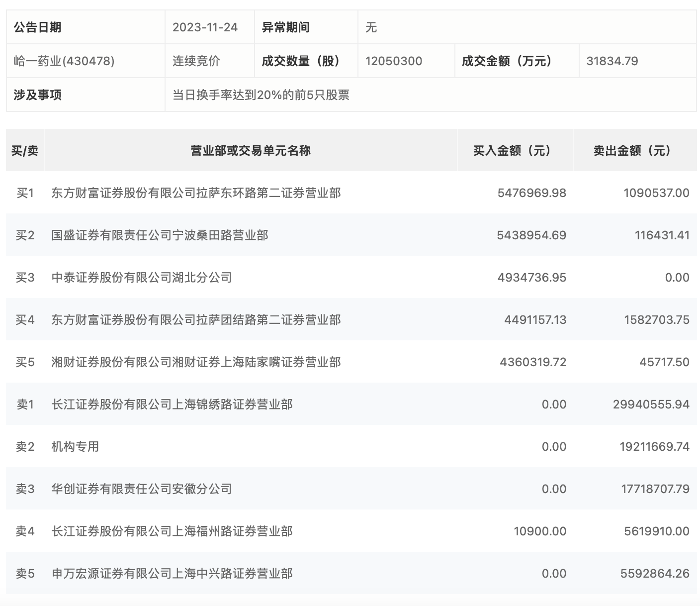Select buy amount 4491157.13
Screen dimensions: 700x606
pos(535,320)
